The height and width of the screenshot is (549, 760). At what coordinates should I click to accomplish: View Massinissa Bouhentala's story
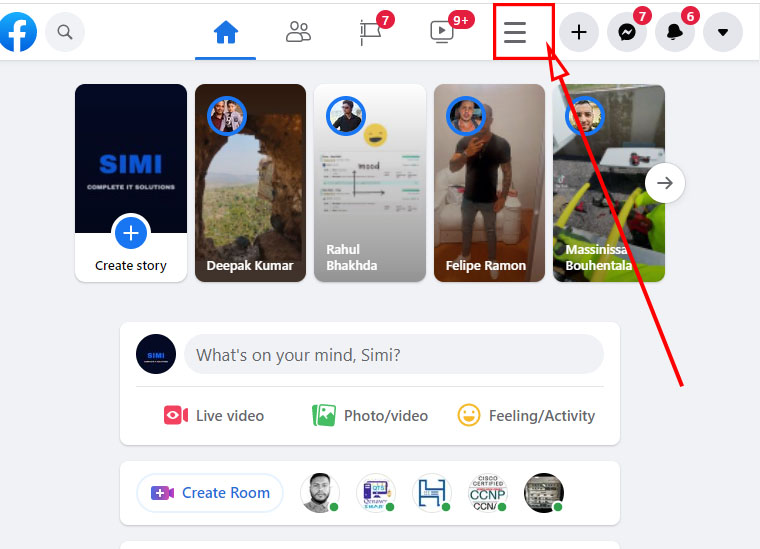coord(609,183)
